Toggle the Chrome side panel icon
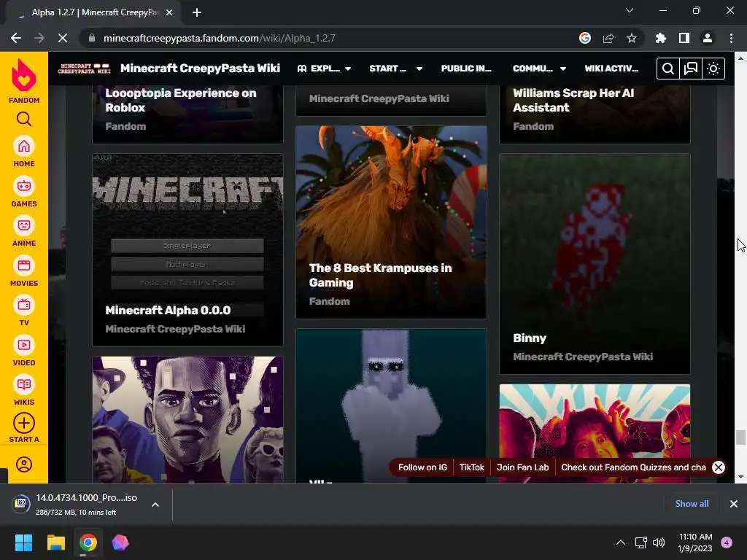This screenshot has height=560, width=747. coord(684,38)
